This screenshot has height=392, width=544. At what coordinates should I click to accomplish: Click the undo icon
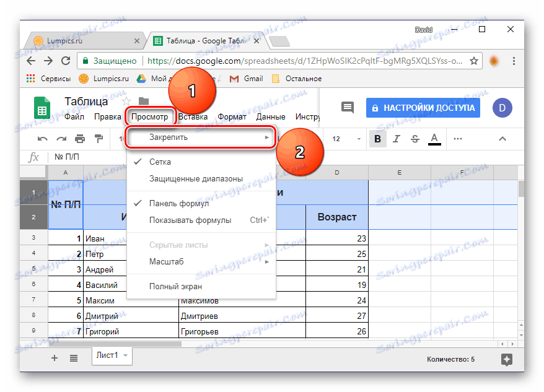tap(42, 139)
